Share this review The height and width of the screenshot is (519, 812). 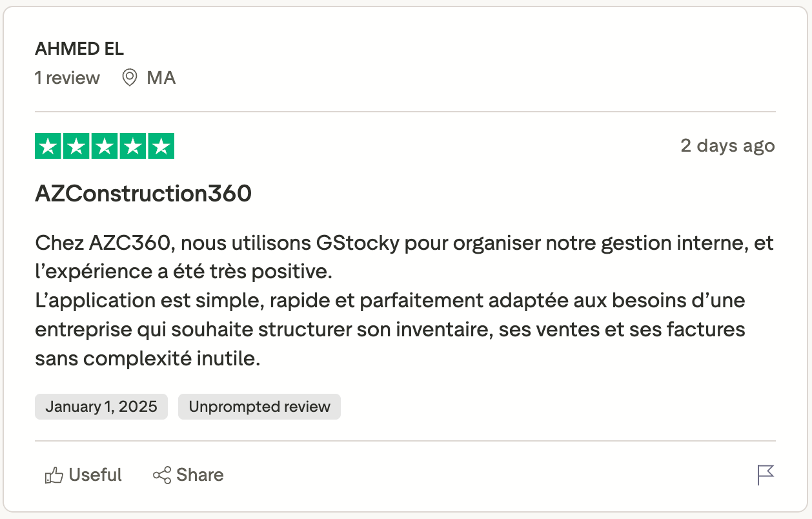pyautogui.click(x=188, y=475)
